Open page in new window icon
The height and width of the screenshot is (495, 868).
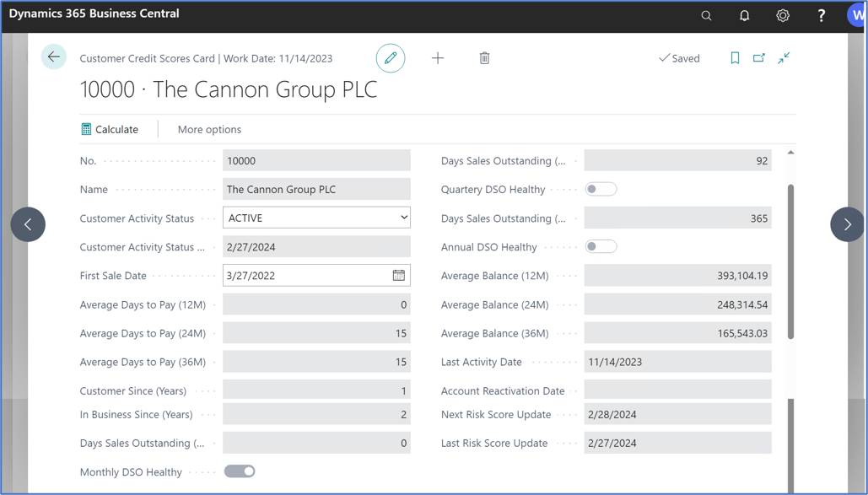758,57
